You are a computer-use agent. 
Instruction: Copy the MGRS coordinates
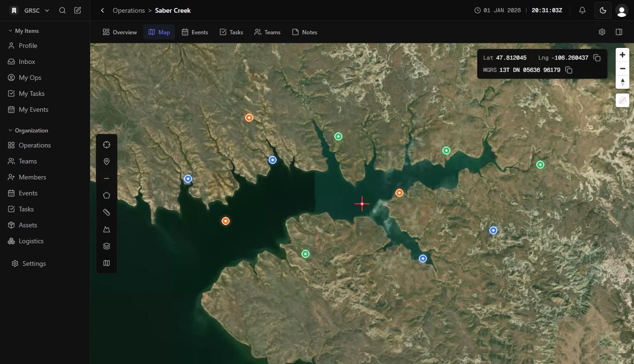coord(569,70)
